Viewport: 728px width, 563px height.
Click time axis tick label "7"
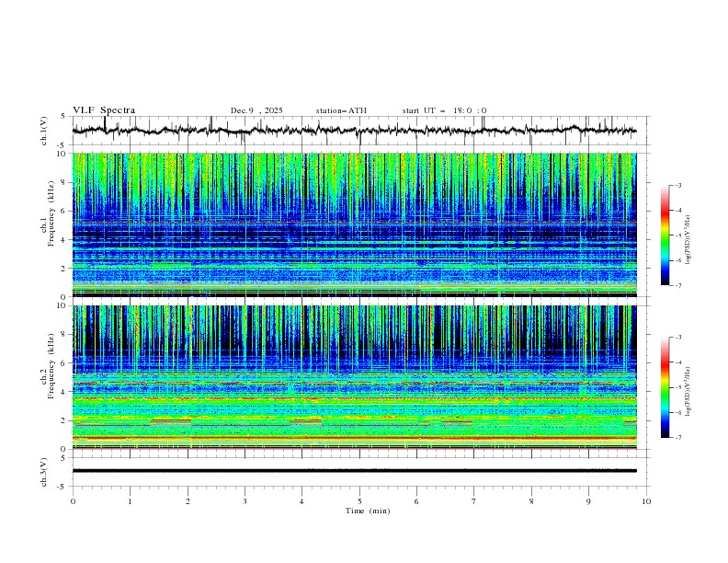(x=474, y=501)
